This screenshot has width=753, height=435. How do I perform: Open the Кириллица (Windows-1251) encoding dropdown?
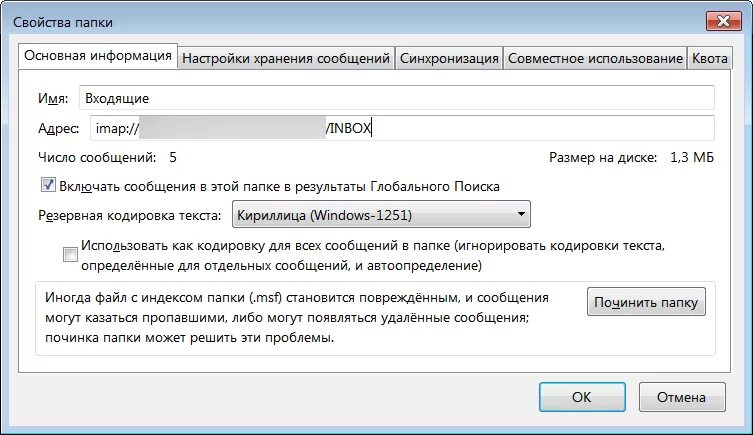(381, 215)
